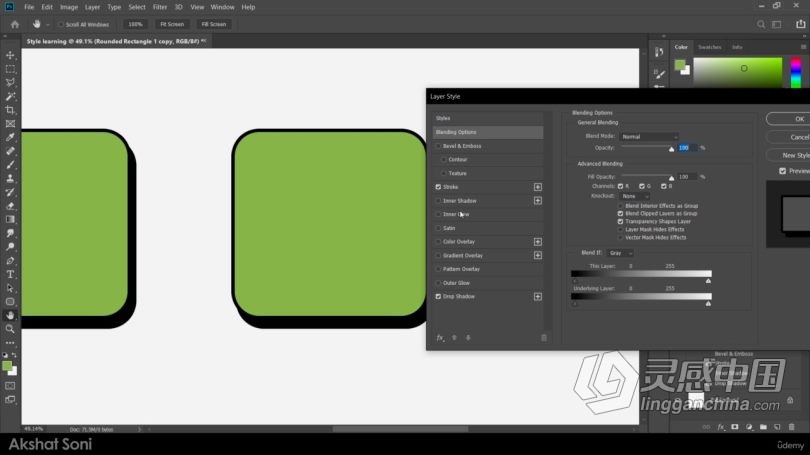Click delete effect trash icon in Layer Style

pyautogui.click(x=543, y=338)
